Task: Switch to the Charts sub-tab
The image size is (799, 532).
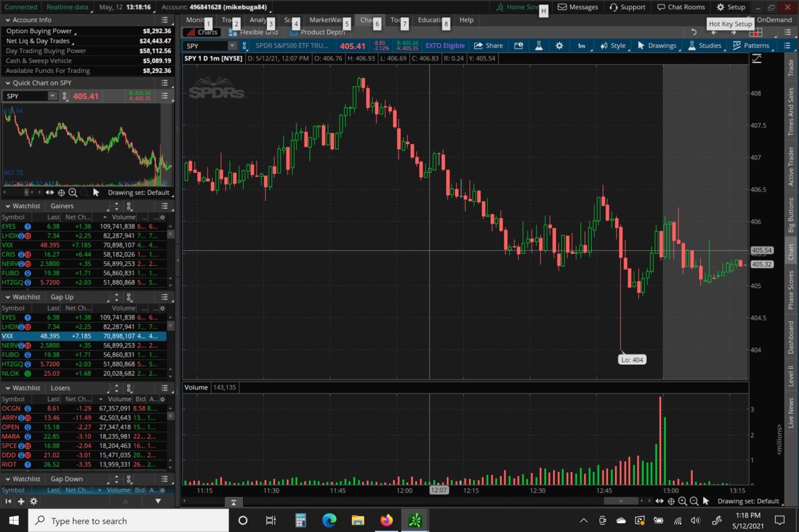Action: [x=201, y=32]
